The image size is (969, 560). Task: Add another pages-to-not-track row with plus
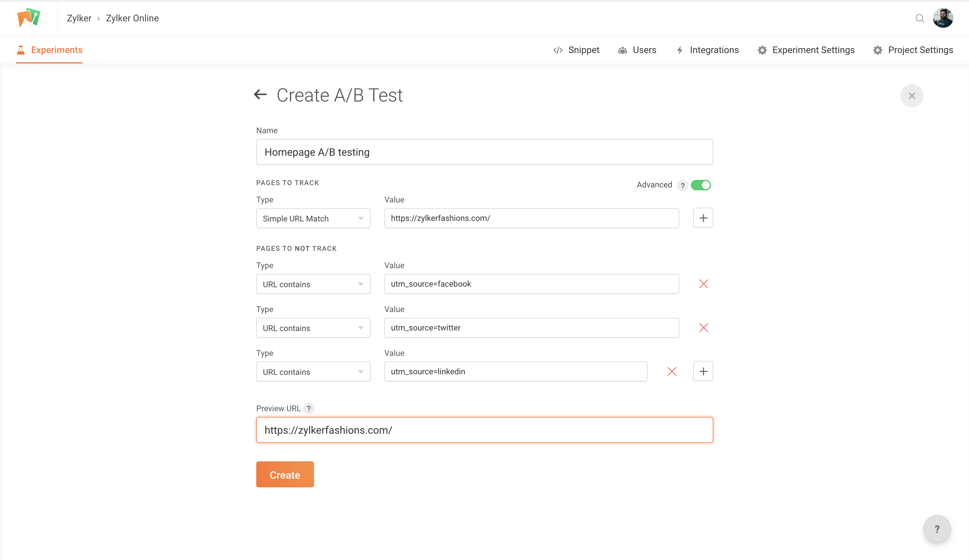point(703,372)
